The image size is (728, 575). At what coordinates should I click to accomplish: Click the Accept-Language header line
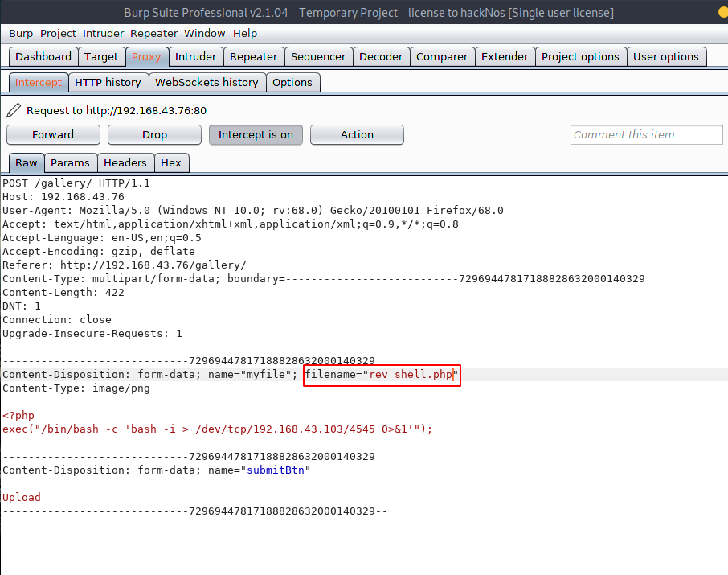pyautogui.click(x=102, y=238)
